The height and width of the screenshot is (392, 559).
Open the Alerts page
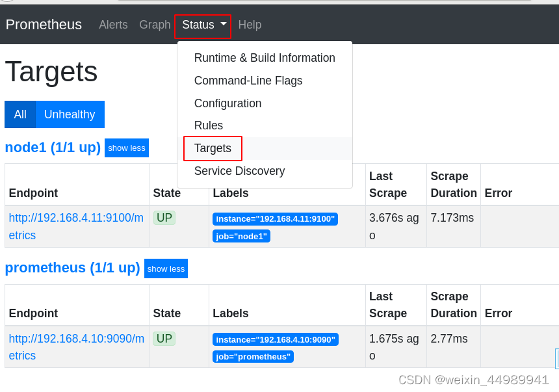click(x=113, y=25)
